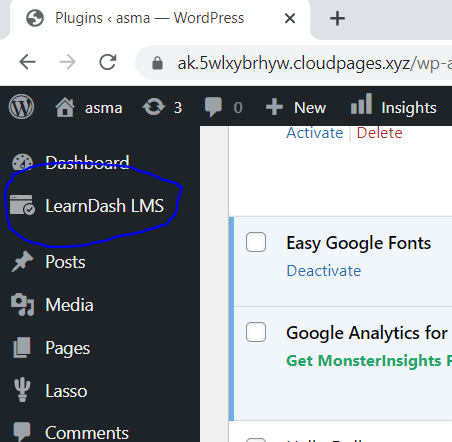Click the padlock site info icon
Image resolution: width=452 pixels, height=442 pixels.
pos(157,63)
